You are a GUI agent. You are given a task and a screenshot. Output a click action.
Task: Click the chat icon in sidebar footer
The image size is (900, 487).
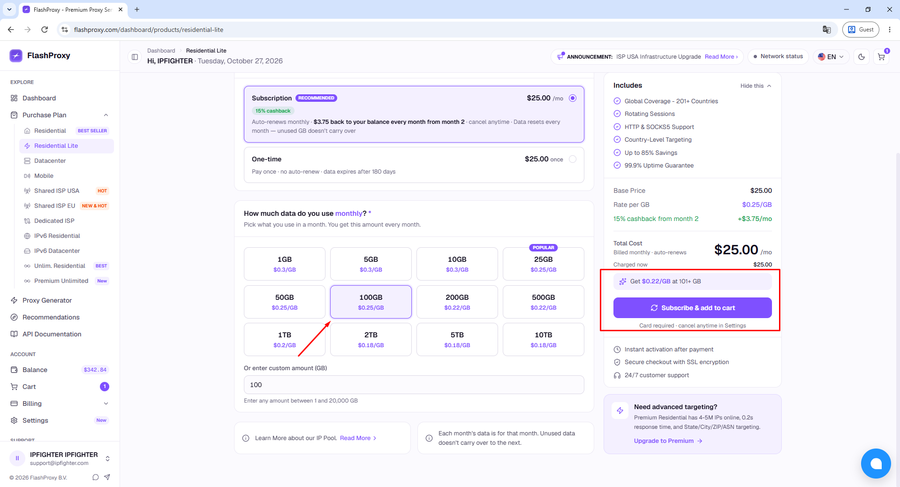pos(95,477)
